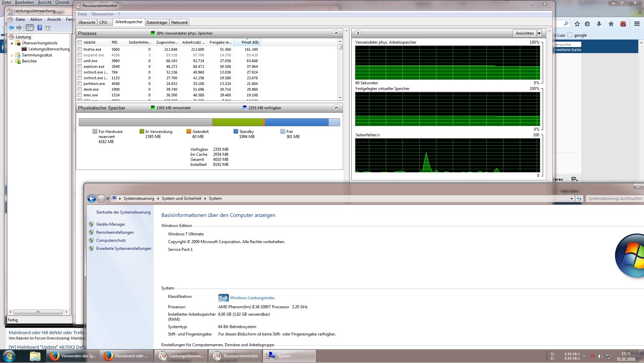
Task: Go back in the System control panel window
Action: pyautogui.click(x=92, y=198)
